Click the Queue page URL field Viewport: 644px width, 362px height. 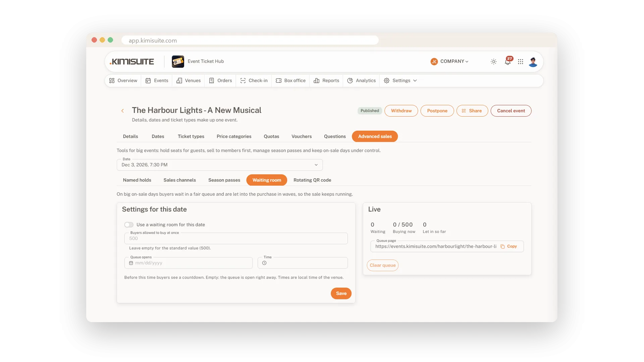coord(447,246)
